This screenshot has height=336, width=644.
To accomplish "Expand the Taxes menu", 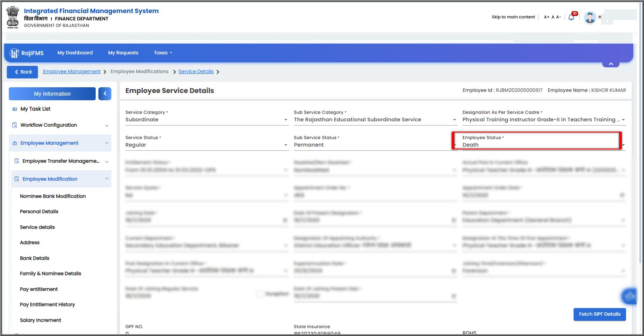I will (163, 53).
